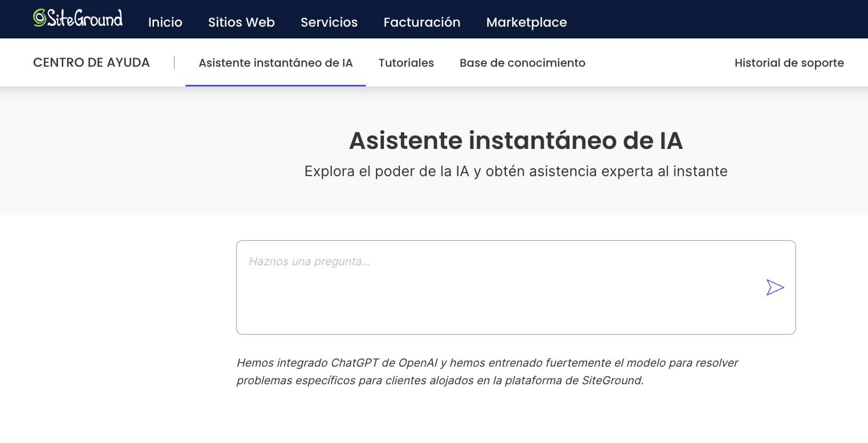The image size is (868, 443).
Task: Navigate to Facturación
Action: pyautogui.click(x=422, y=22)
